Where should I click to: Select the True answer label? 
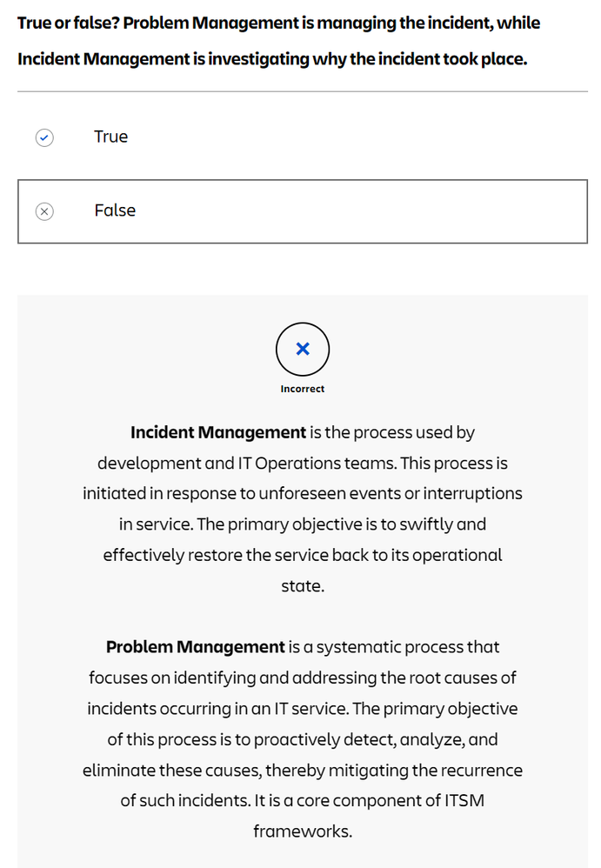point(110,137)
